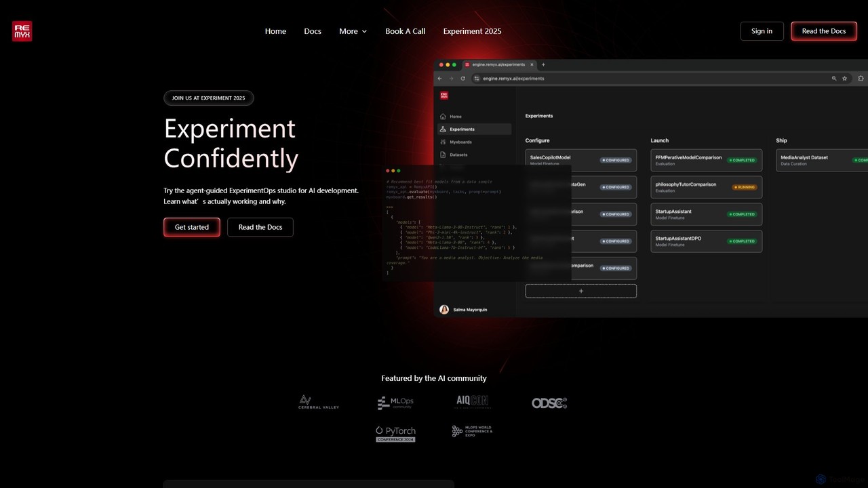This screenshot has width=868, height=488.
Task: Click the Salma Mayorquin user name
Action: pos(470,310)
